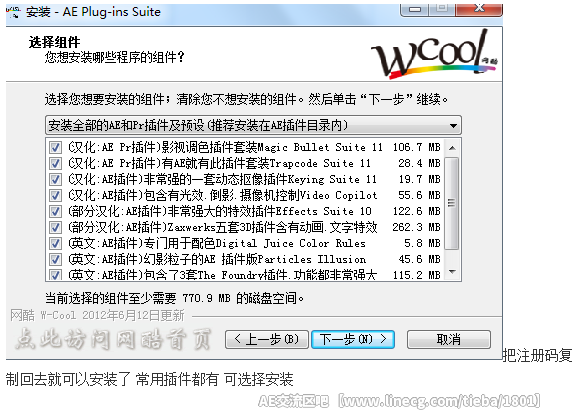This screenshot has width=582, height=420.
Task: Click the '19.7 MB' size value
Action: coord(419,180)
